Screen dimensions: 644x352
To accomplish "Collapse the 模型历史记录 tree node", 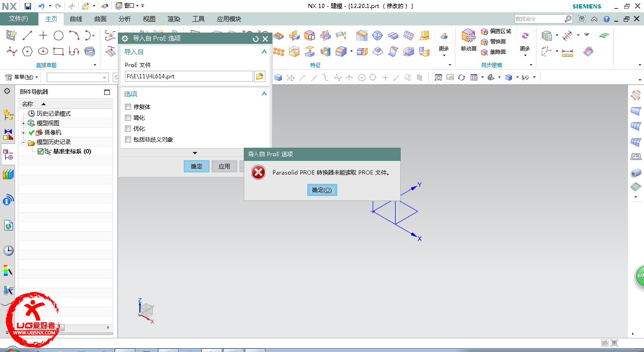I will pos(23,142).
